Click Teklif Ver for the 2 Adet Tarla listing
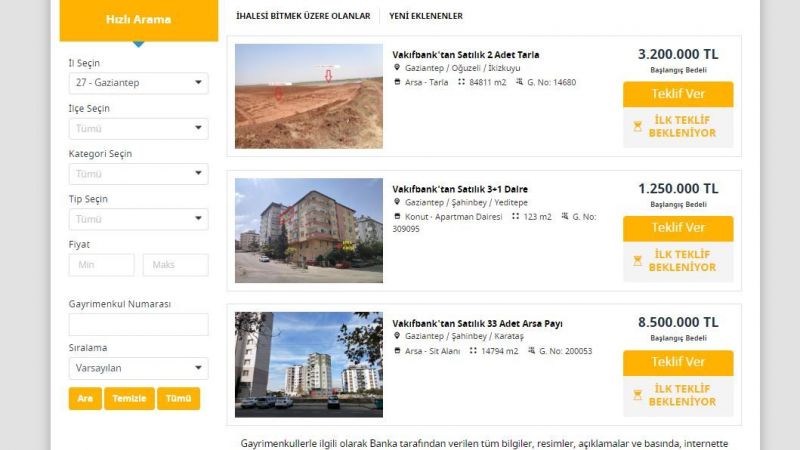 [x=678, y=94]
